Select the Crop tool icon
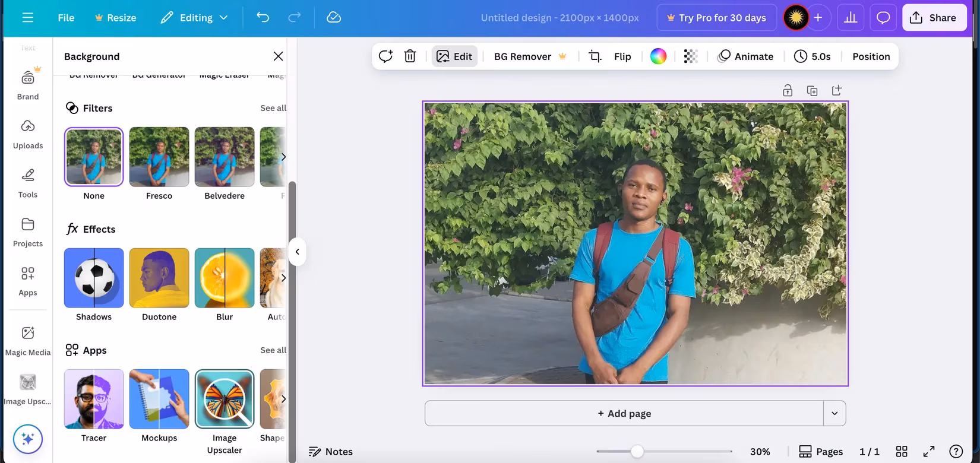 [x=595, y=56]
